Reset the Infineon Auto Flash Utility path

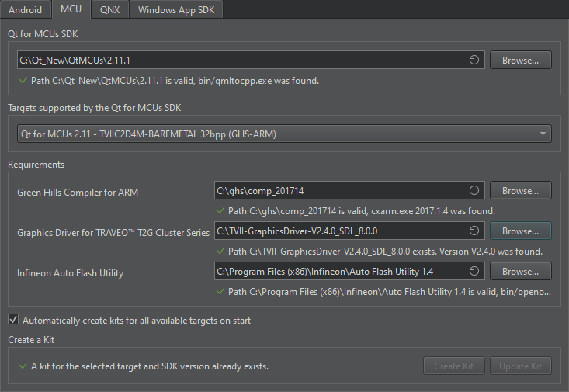coord(474,271)
